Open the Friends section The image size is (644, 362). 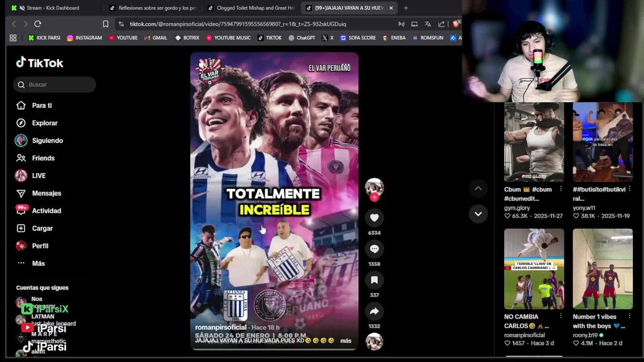[35, 158]
